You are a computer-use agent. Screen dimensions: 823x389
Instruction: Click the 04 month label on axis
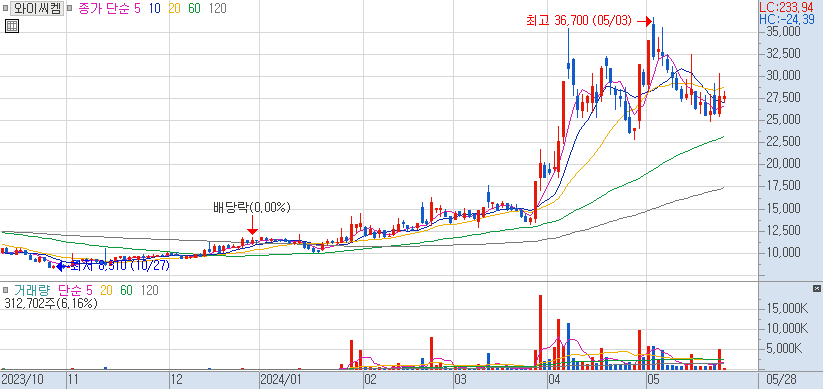click(554, 379)
